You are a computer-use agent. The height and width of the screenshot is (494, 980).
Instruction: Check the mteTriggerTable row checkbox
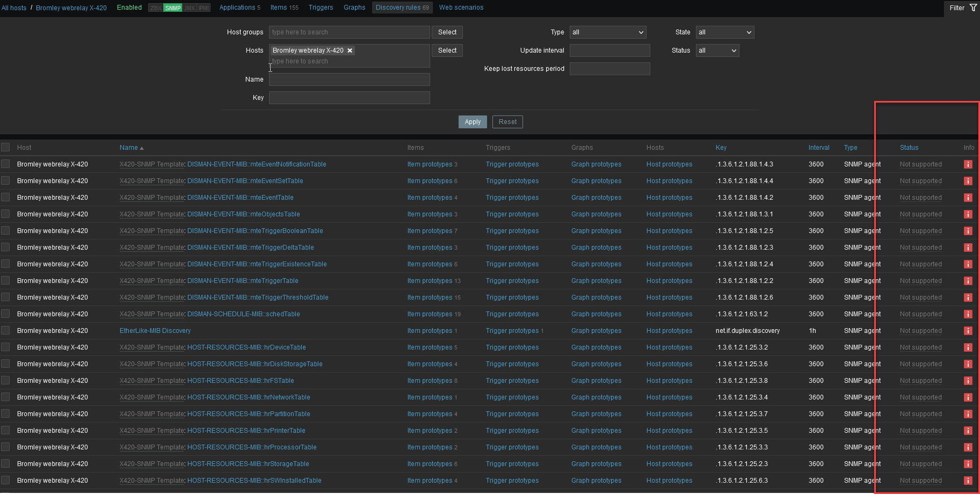click(x=5, y=280)
